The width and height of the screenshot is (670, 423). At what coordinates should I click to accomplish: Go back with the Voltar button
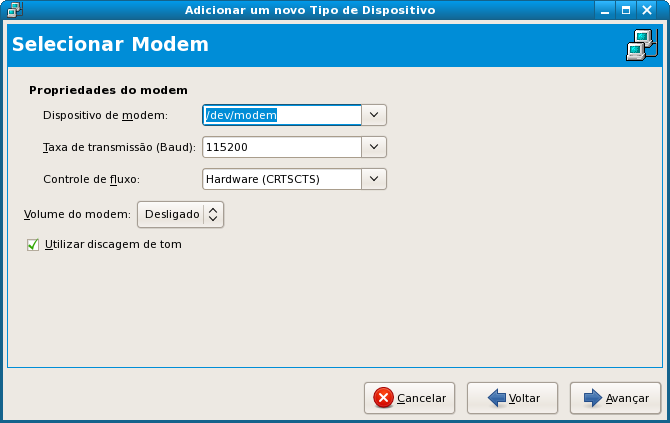(512, 398)
